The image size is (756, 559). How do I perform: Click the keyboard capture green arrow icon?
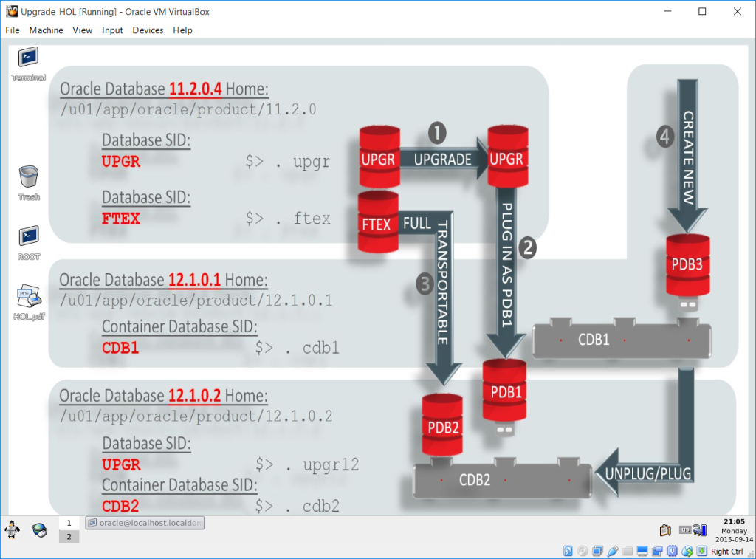tap(702, 551)
